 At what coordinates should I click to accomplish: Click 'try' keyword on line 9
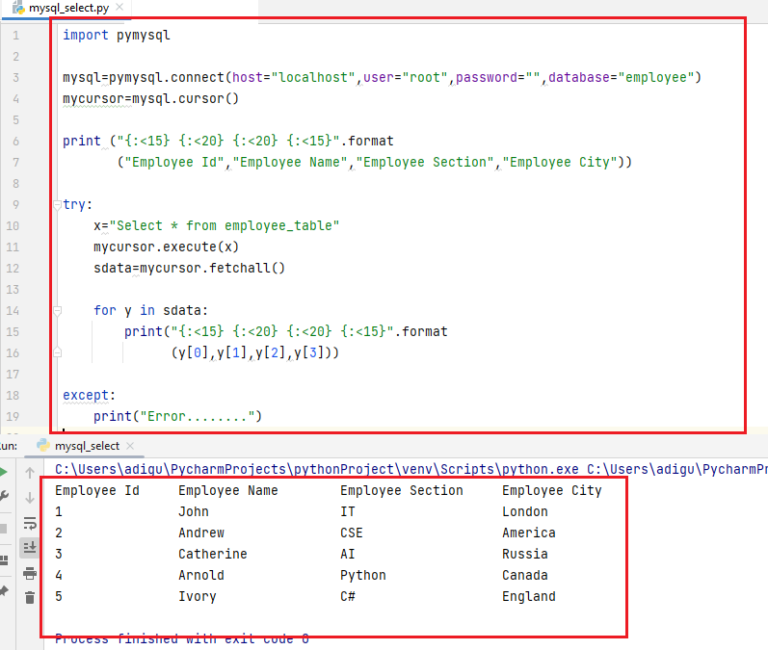pyautogui.click(x=74, y=204)
